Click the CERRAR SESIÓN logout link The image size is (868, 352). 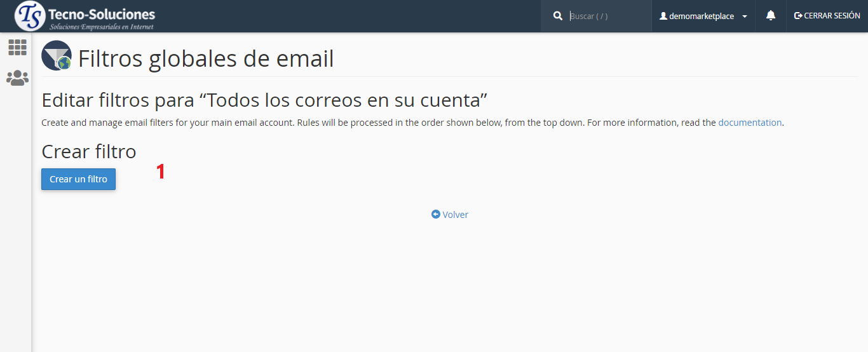coord(832,16)
